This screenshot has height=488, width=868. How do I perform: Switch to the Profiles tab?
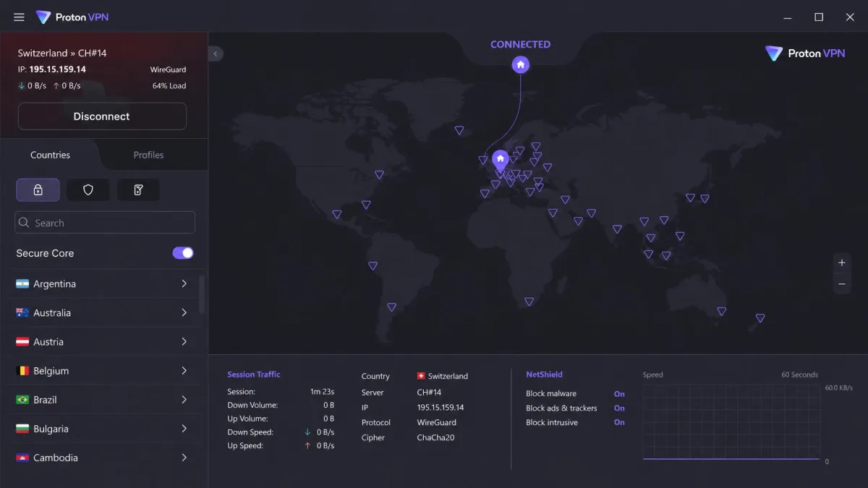[148, 155]
